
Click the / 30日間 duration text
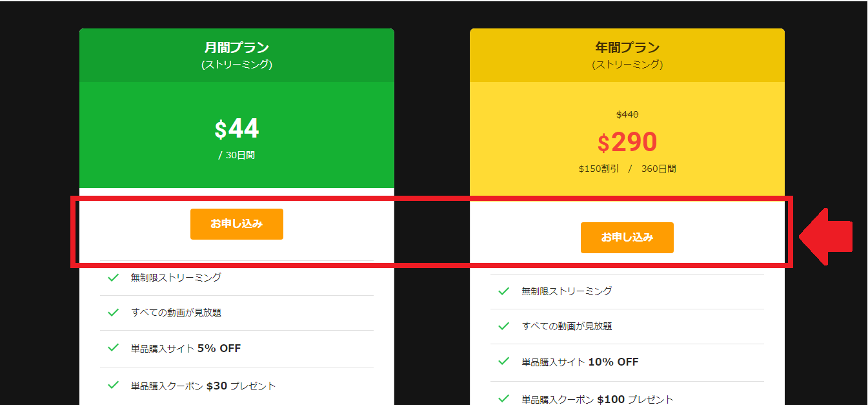(x=236, y=156)
